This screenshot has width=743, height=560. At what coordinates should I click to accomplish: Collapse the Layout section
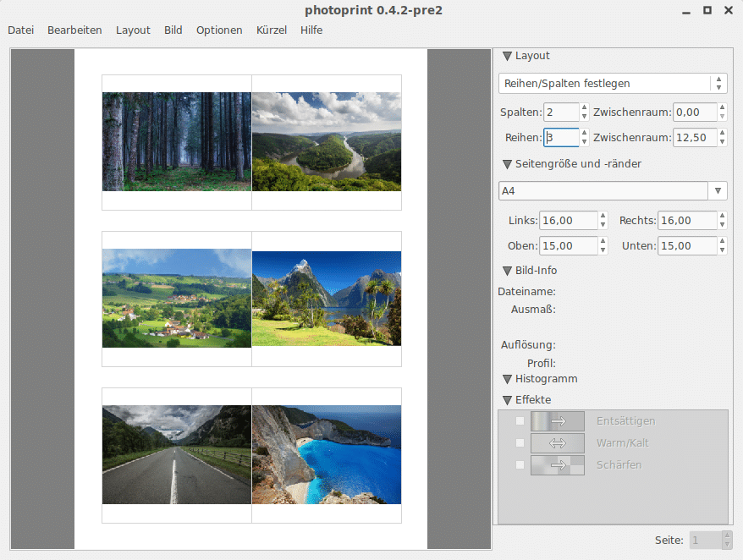[507, 56]
